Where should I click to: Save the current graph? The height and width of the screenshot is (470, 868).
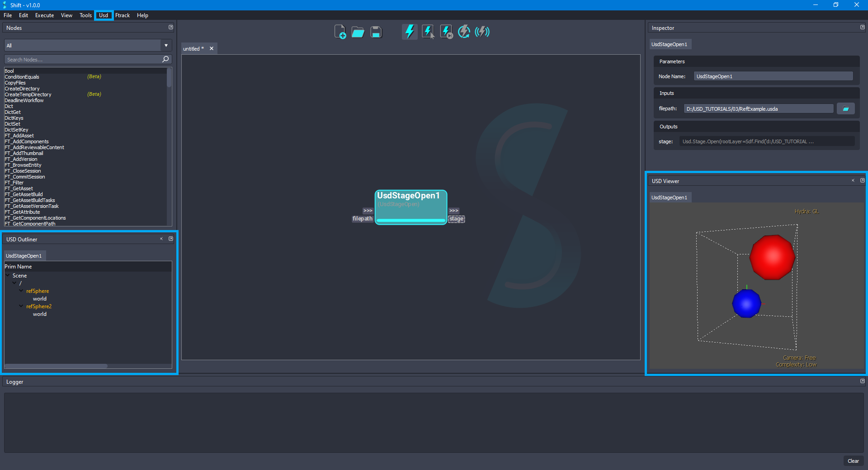click(376, 32)
